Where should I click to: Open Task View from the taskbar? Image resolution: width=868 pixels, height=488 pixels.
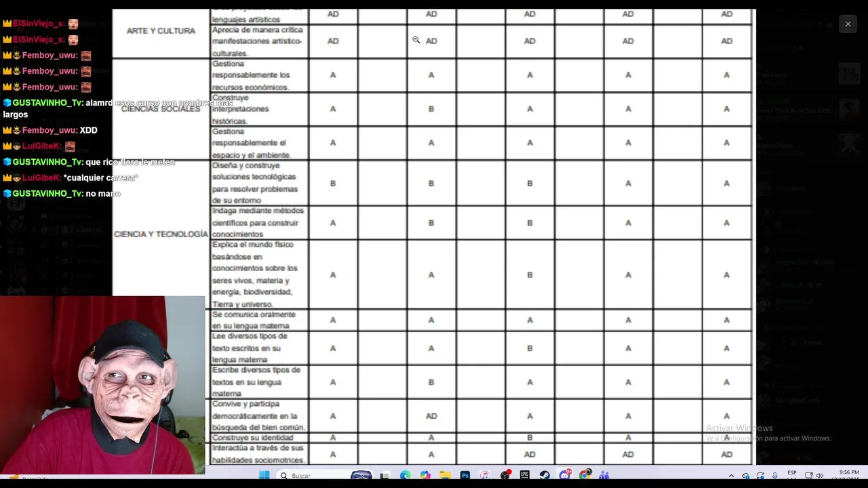coord(384,476)
